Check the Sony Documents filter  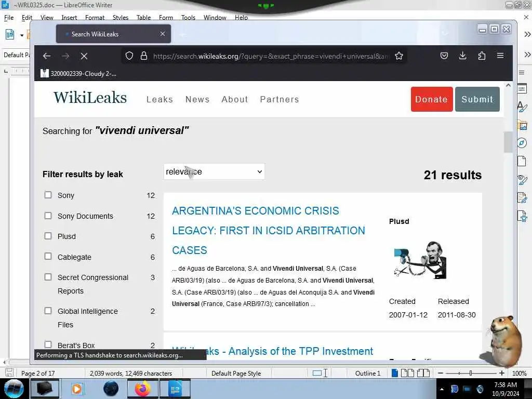(x=48, y=216)
